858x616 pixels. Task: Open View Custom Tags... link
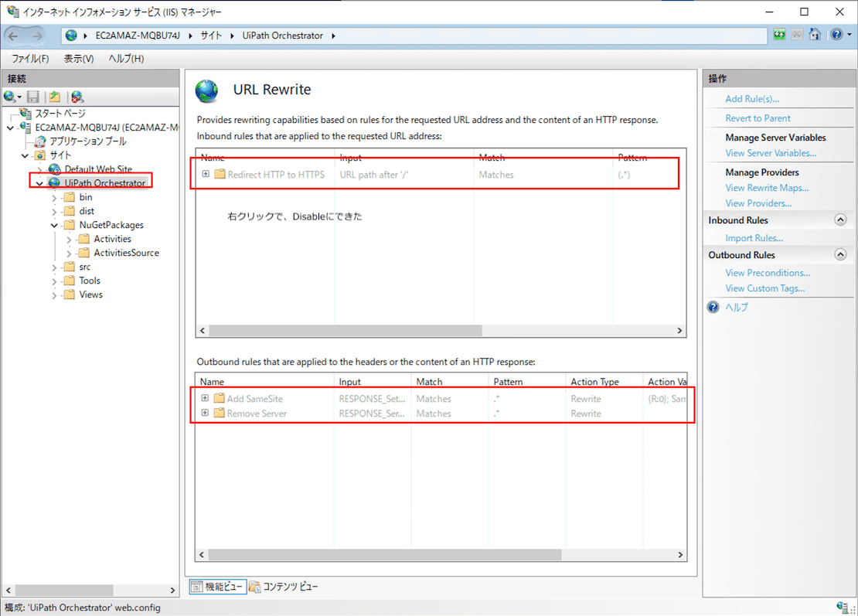765,288
